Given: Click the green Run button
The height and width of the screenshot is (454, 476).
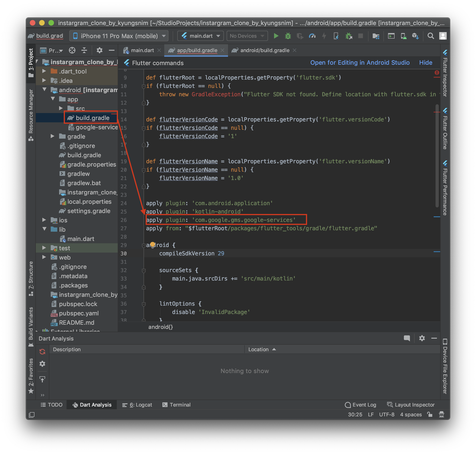Looking at the screenshot, I should pyautogui.click(x=276, y=36).
